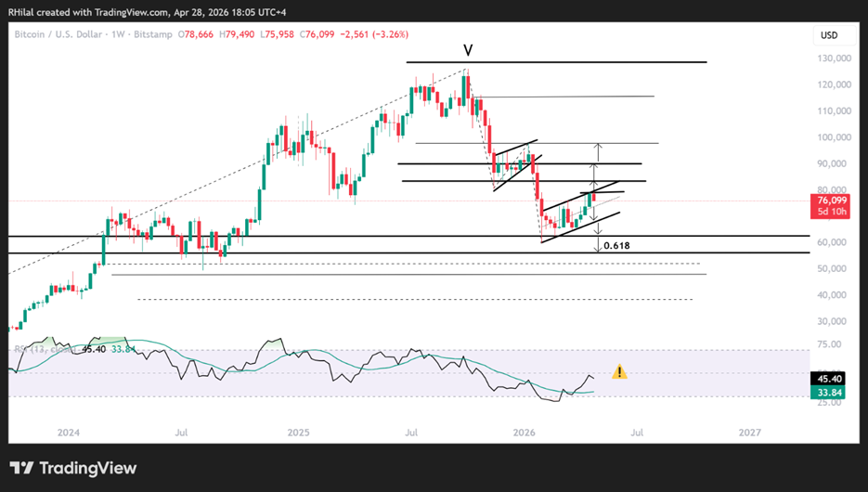Screen dimensions: 868x492
Task: Click the V annotation above the peak
Action: [468, 50]
